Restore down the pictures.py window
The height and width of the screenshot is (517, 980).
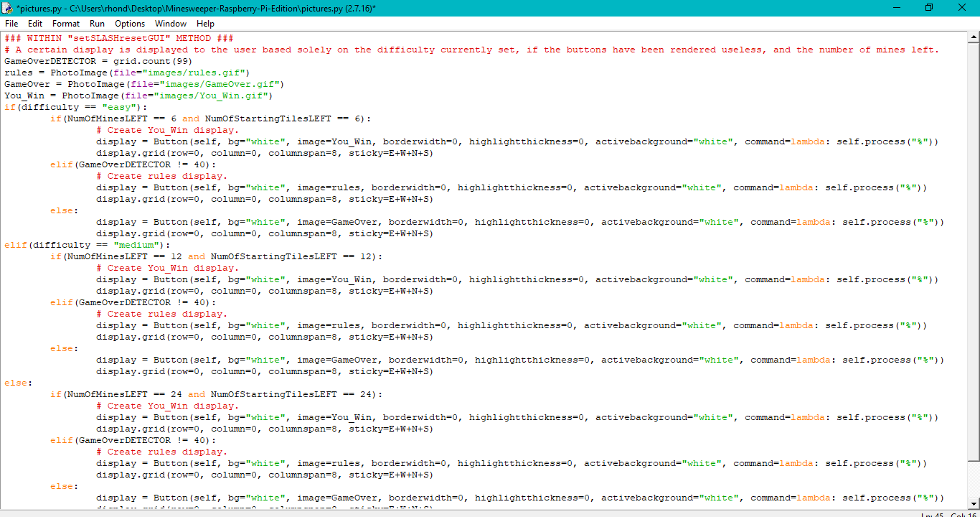[929, 8]
